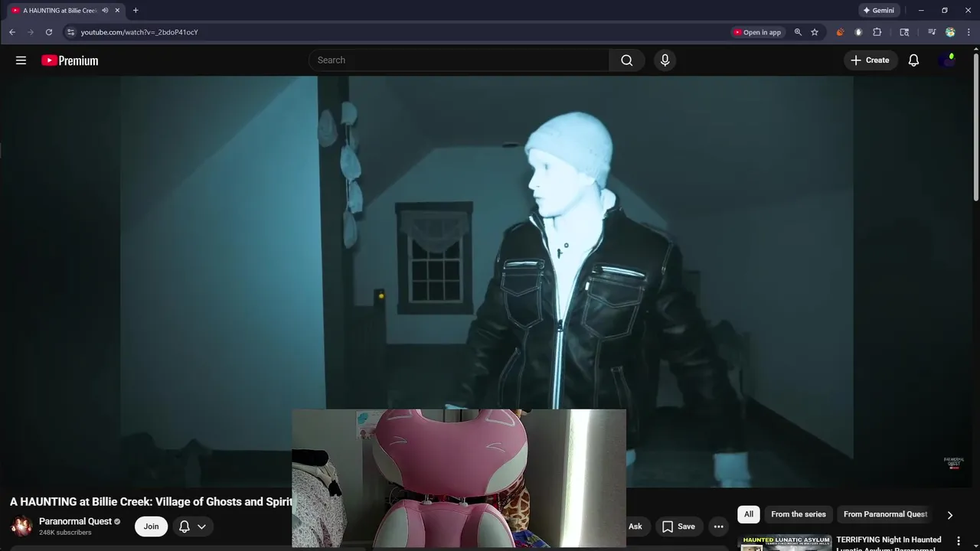Save the video to a playlist
The image size is (980, 551).
(x=678, y=527)
